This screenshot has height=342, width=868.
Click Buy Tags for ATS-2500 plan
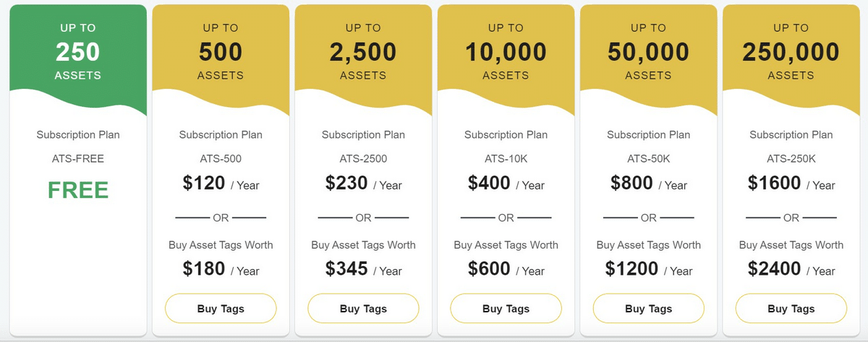click(x=363, y=309)
